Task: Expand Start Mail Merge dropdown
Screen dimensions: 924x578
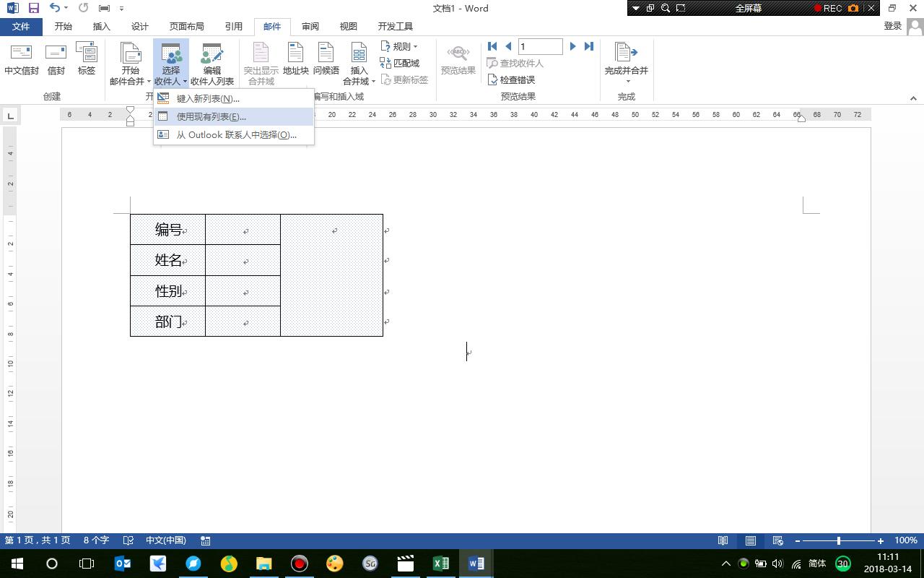Action: [130, 64]
